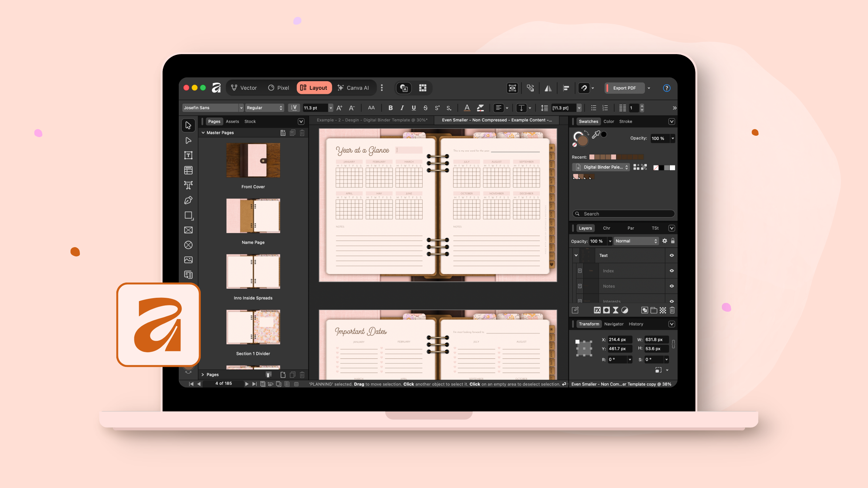
Task: Select the Place Image tool
Action: (188, 260)
